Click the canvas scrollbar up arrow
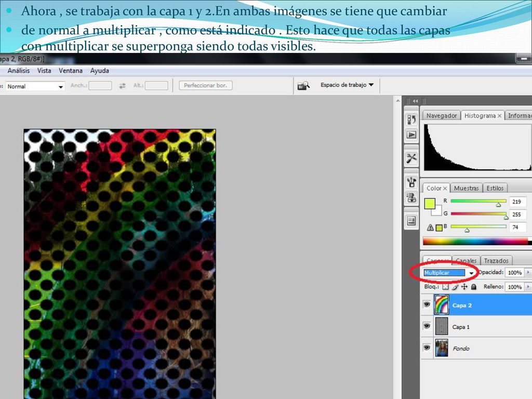This screenshot has height=399, width=532. pos(397,100)
